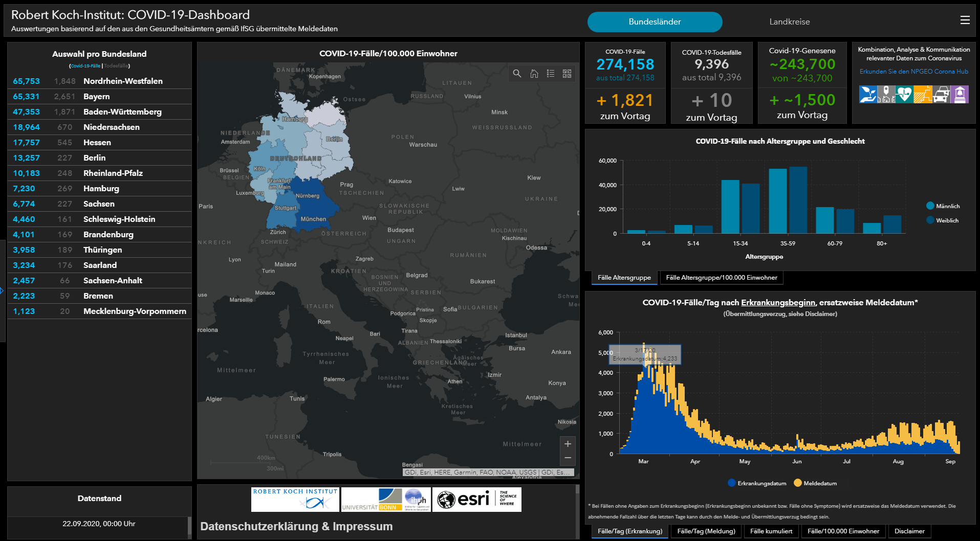Open the Fälle kumuliert chart tab
Image resolution: width=980 pixels, height=541 pixels.
point(771,531)
